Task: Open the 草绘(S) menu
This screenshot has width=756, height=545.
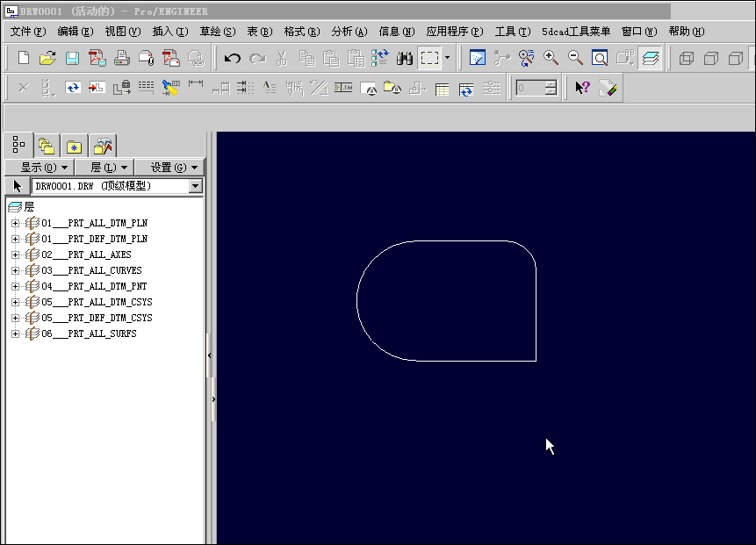Action: click(218, 32)
